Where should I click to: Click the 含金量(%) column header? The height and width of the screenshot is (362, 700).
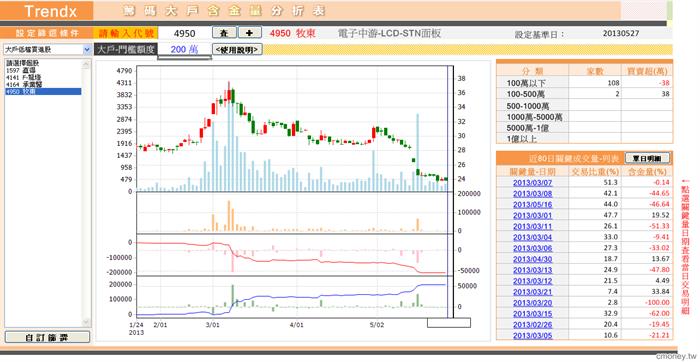click(x=647, y=171)
